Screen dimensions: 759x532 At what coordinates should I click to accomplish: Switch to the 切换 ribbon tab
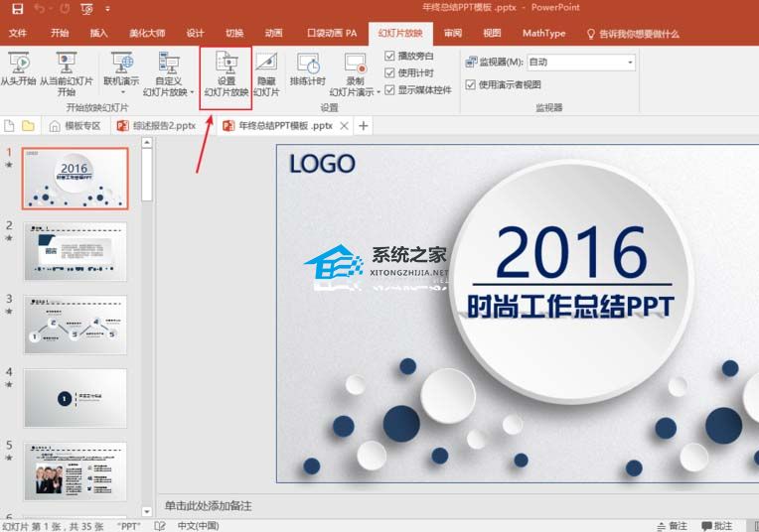[x=234, y=33]
